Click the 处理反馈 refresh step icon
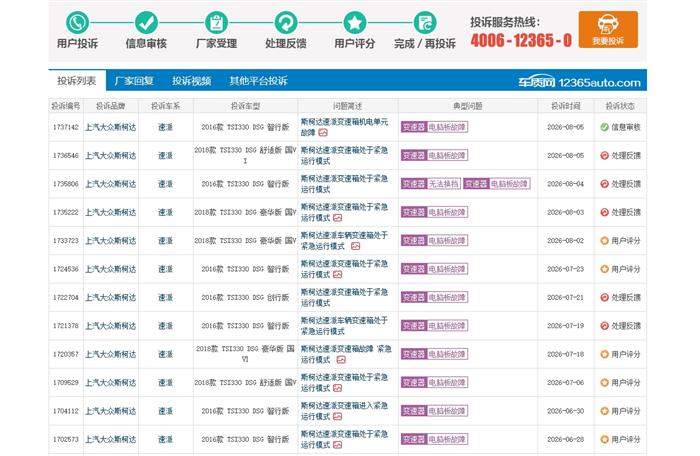 coord(286,22)
